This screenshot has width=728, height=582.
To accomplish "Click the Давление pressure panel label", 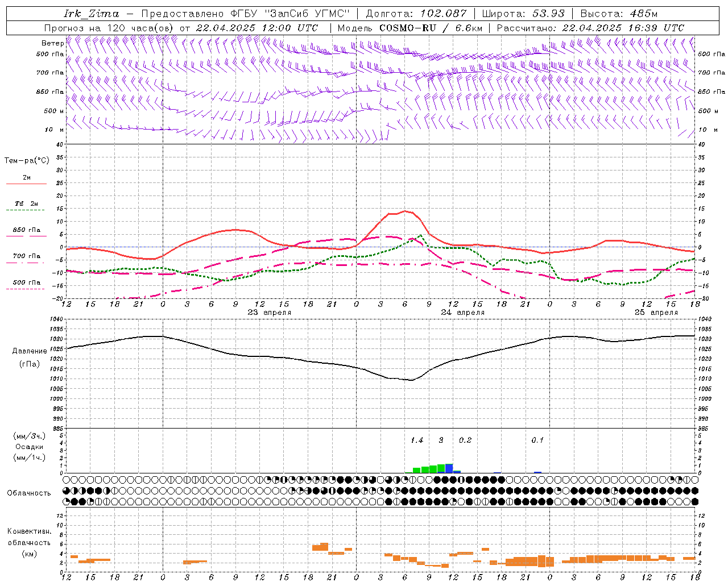I will click(29, 351).
